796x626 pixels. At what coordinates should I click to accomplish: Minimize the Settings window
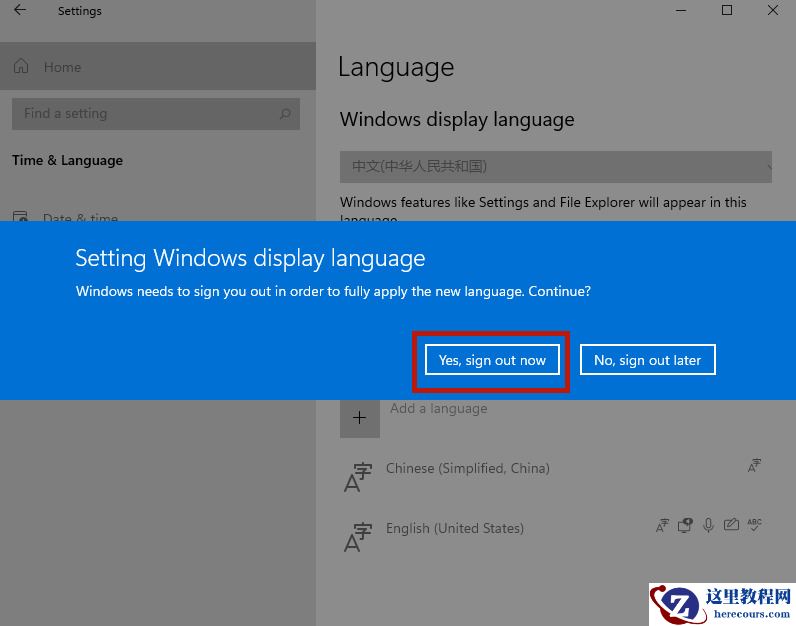681,10
